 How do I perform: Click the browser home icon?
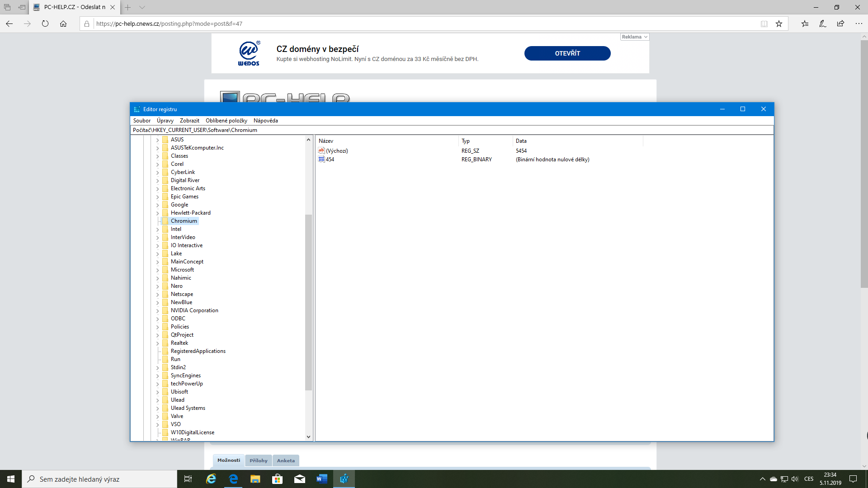tap(63, 24)
